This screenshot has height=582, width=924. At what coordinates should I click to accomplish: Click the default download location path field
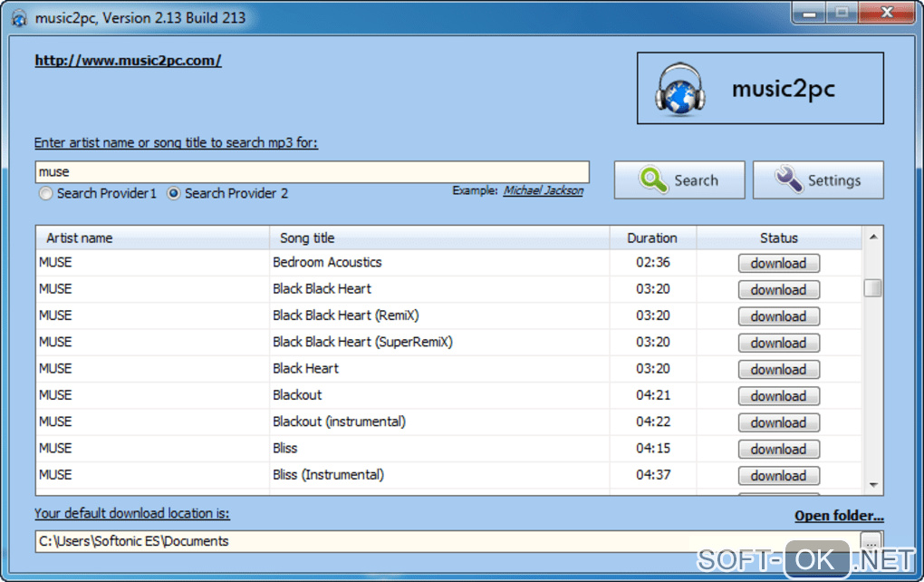447,541
